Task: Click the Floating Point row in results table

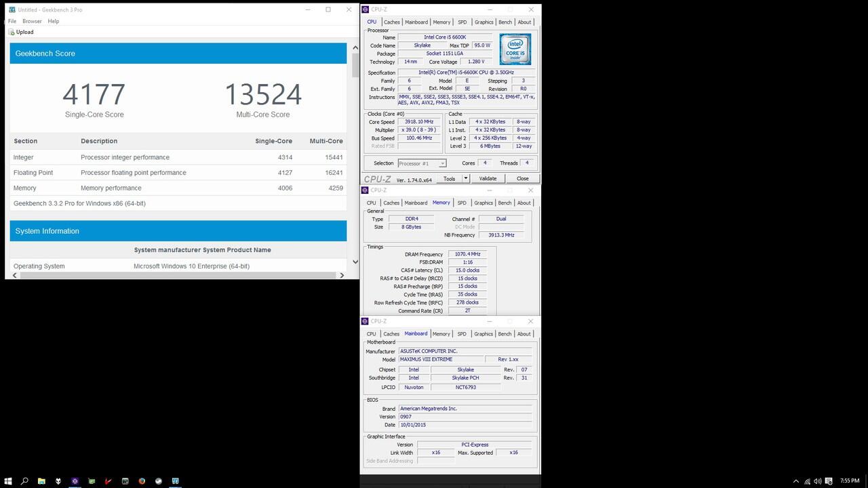Action: point(178,173)
